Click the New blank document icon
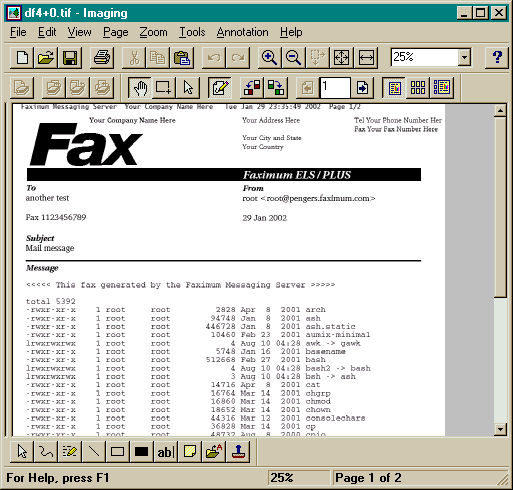The image size is (513, 490). [x=22, y=58]
